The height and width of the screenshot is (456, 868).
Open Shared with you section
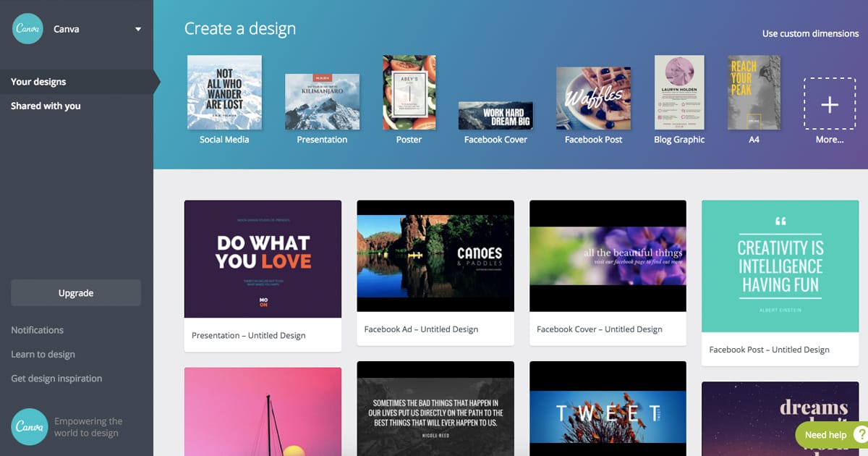tap(46, 106)
